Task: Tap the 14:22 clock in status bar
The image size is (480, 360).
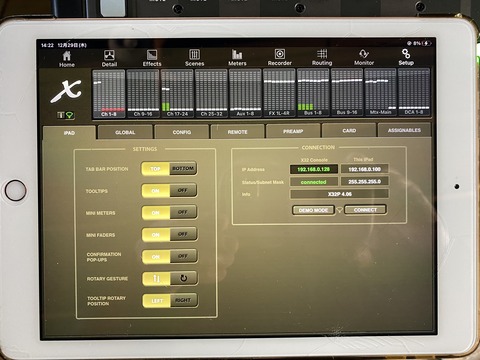Action: coord(47,45)
